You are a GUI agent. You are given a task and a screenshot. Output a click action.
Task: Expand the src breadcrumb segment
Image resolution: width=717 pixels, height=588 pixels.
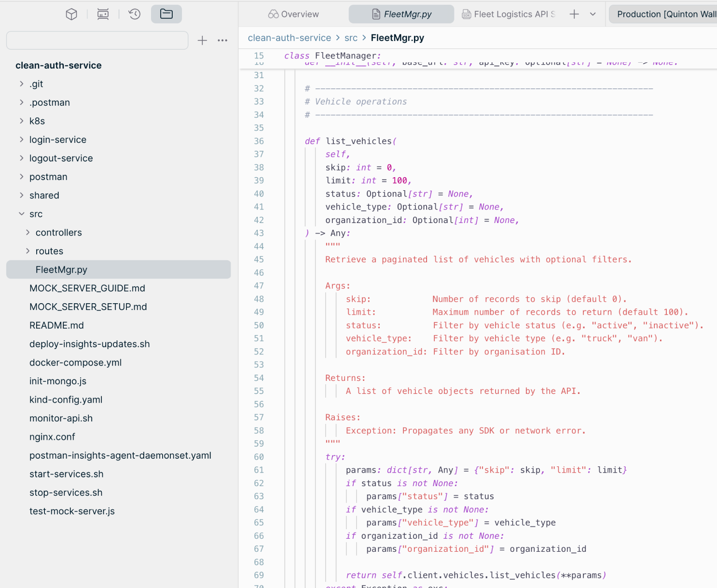point(351,38)
